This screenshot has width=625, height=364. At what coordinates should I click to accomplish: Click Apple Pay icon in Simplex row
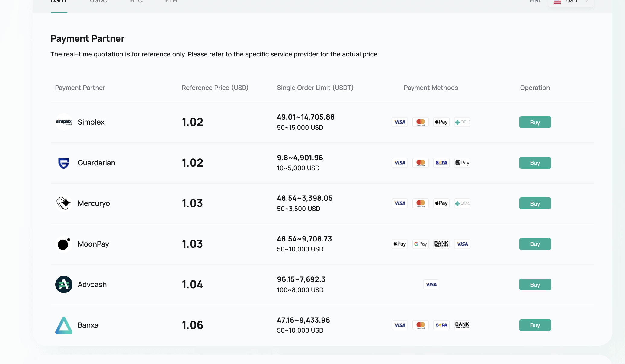click(441, 122)
